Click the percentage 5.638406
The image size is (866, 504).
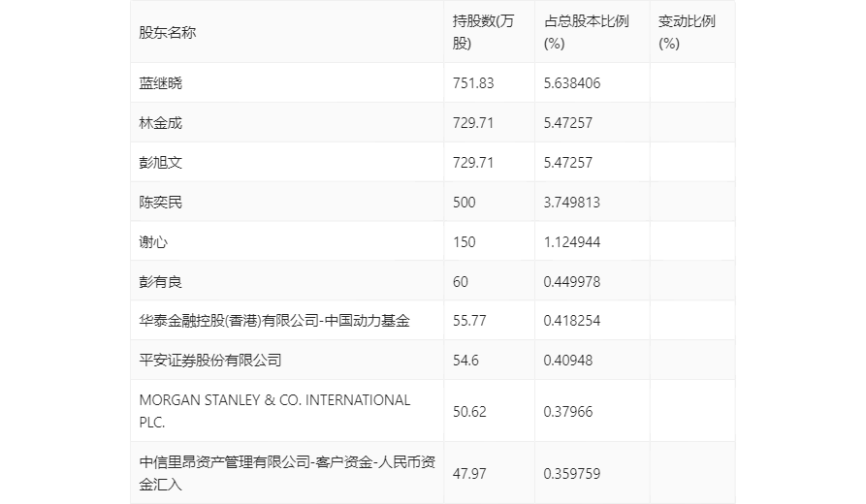[571, 83]
